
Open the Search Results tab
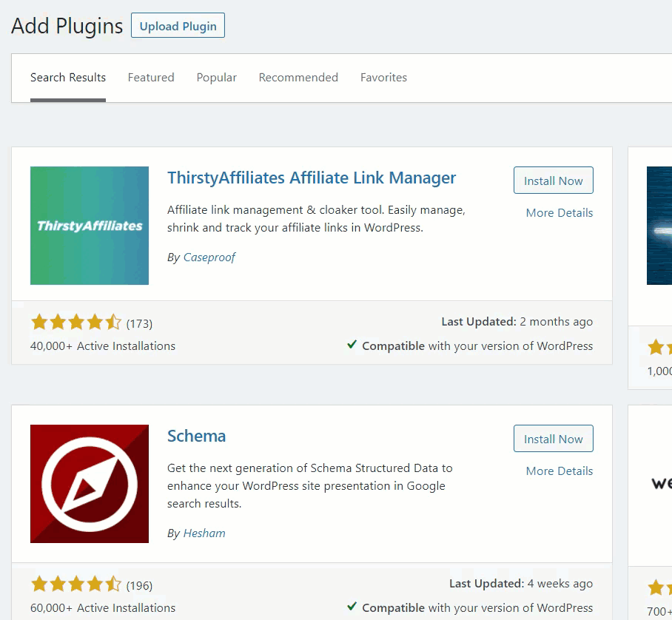[x=67, y=78]
